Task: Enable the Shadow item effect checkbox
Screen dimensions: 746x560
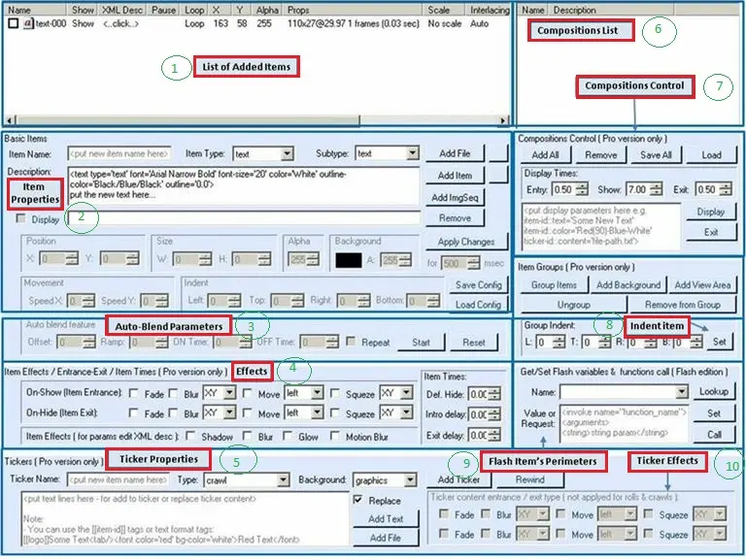Action: [x=195, y=437]
